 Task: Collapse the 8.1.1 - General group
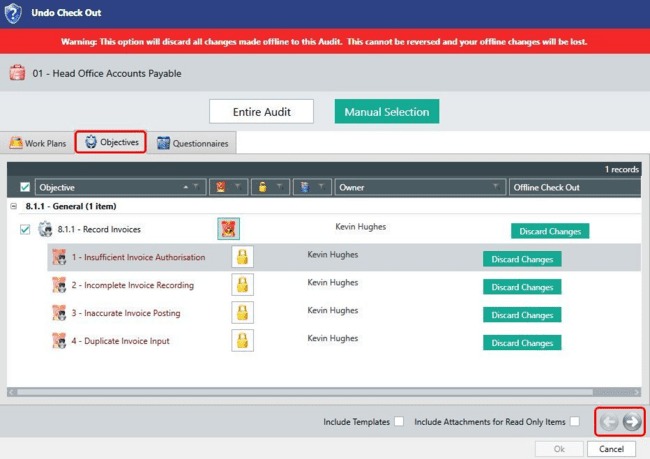[14, 206]
